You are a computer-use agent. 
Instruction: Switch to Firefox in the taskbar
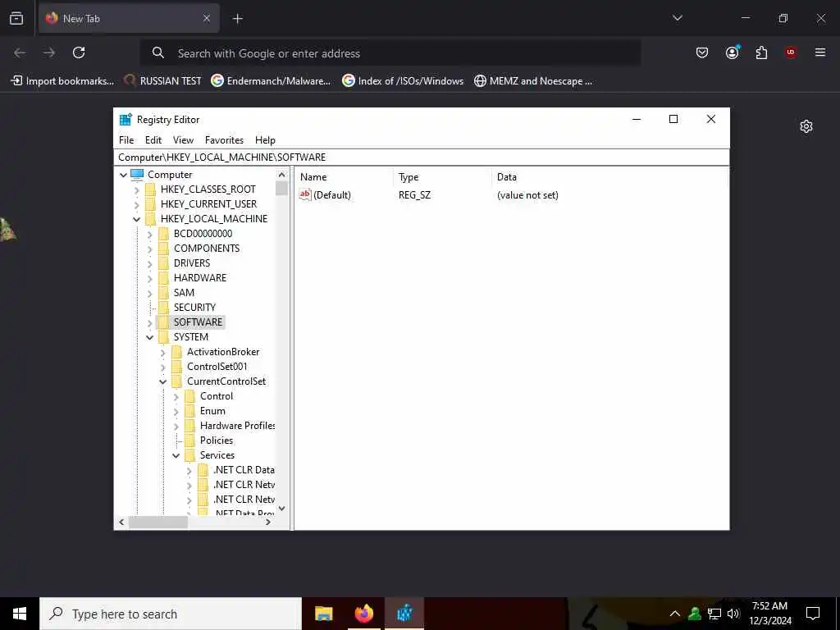tap(363, 614)
